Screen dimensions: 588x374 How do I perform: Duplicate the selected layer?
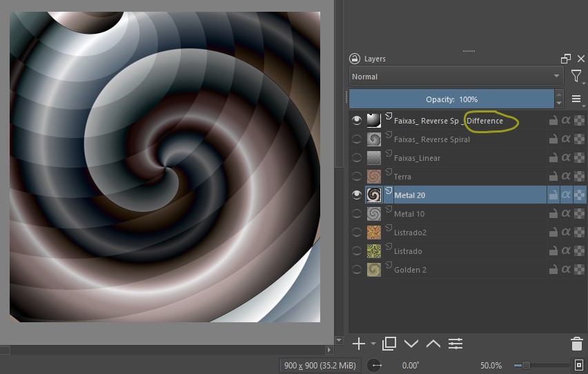pos(389,344)
